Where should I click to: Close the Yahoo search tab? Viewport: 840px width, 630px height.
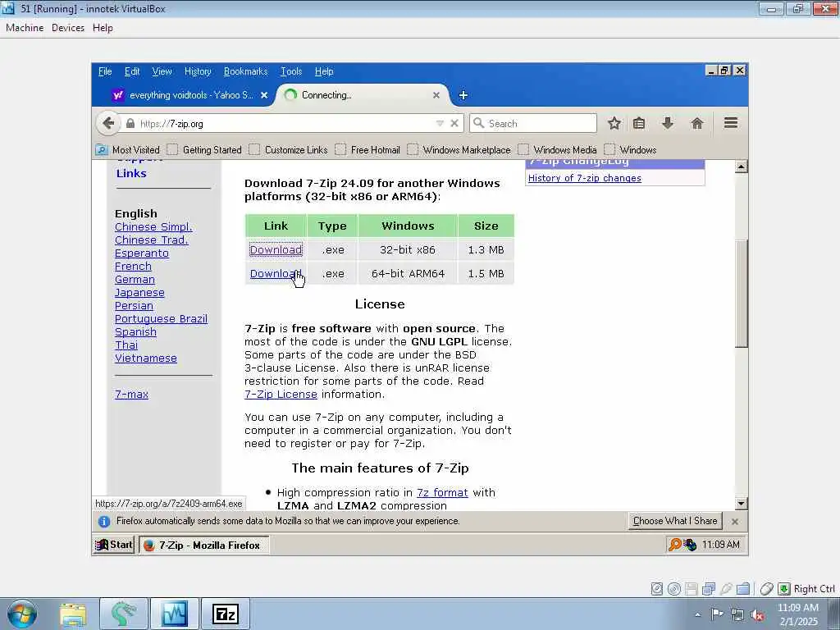pyautogui.click(x=264, y=95)
